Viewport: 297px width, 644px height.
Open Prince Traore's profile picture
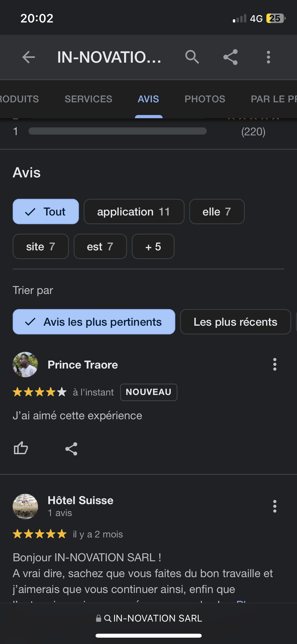pyautogui.click(x=25, y=364)
